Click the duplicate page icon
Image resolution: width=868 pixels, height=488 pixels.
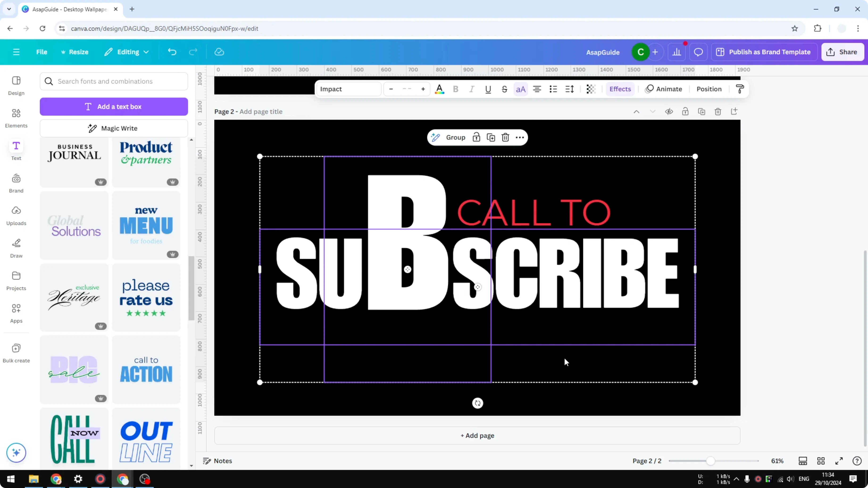point(701,112)
